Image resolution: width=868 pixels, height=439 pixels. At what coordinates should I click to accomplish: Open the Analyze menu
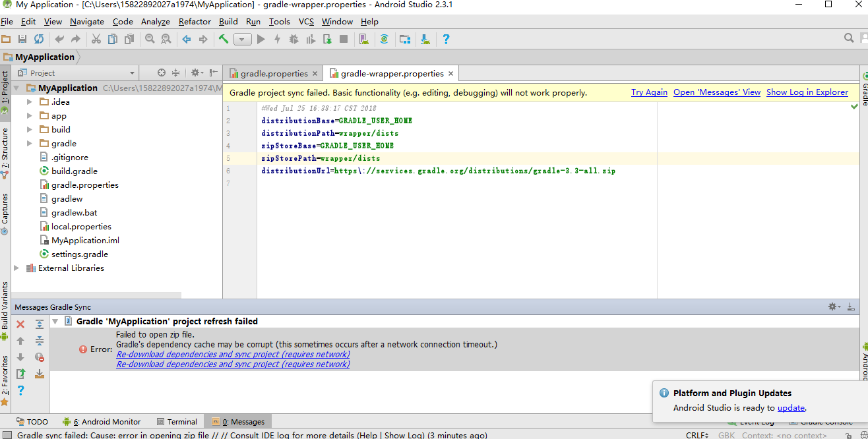156,22
